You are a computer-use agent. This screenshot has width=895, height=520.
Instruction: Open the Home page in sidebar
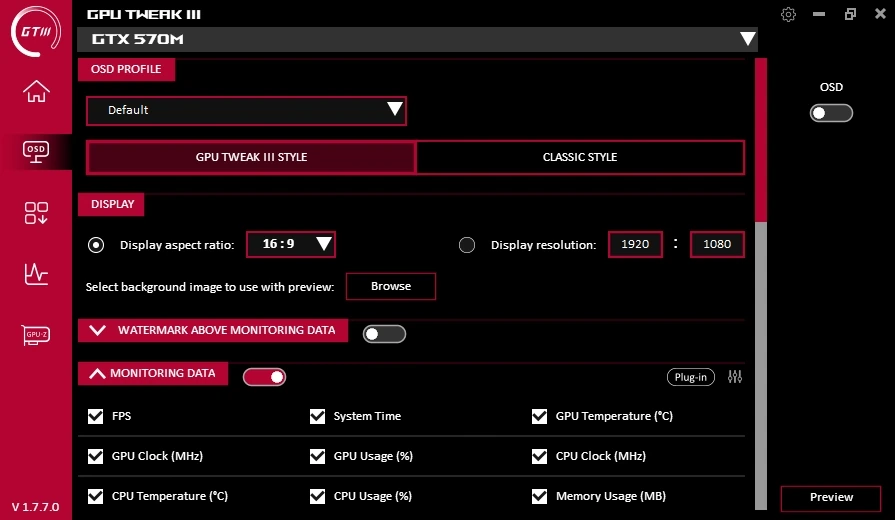36,91
